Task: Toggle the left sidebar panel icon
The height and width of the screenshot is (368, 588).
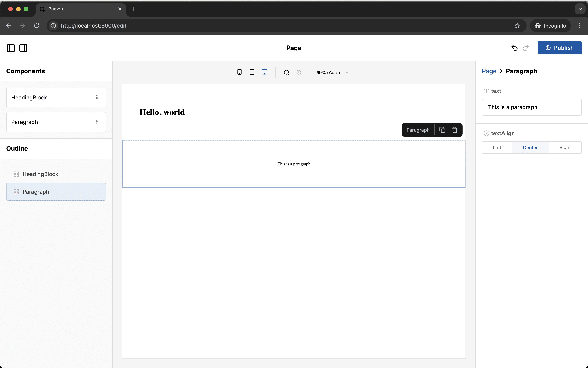Action: click(x=11, y=48)
